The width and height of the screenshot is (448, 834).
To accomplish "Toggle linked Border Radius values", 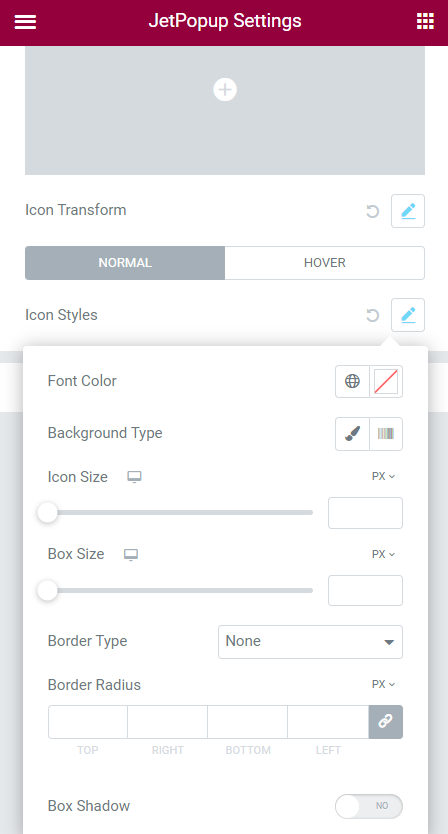I will [x=386, y=722].
